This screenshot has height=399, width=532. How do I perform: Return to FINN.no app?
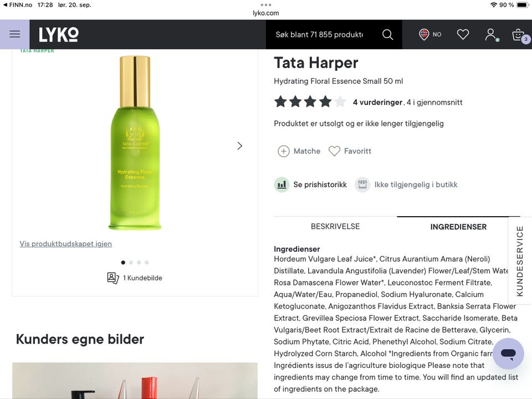coord(18,5)
